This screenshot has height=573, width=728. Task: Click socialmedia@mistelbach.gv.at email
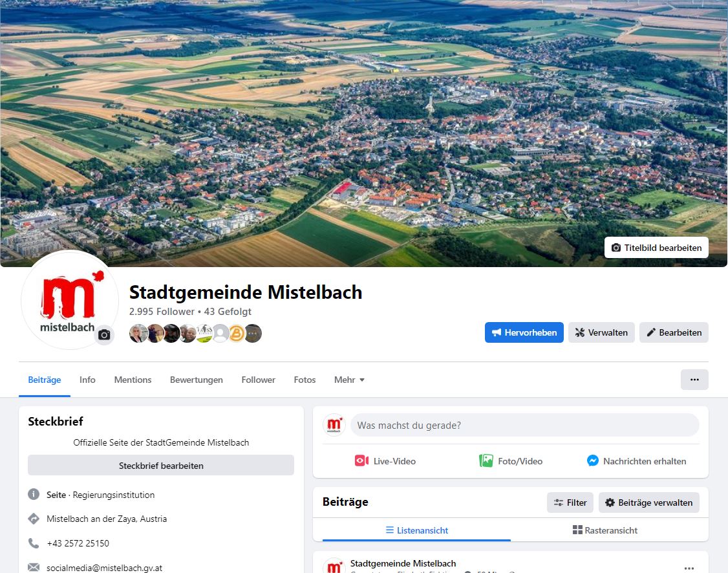click(105, 567)
